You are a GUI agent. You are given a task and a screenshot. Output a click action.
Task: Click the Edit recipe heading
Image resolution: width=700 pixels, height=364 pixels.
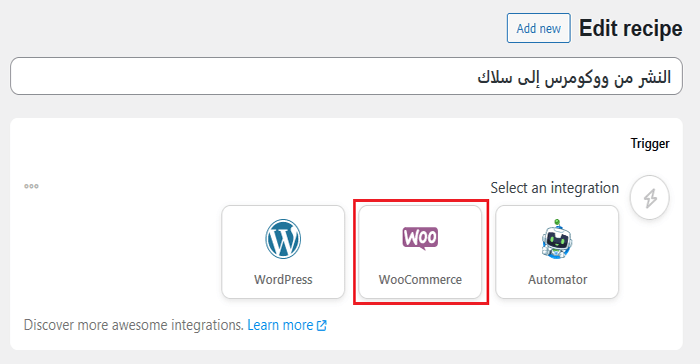click(631, 29)
